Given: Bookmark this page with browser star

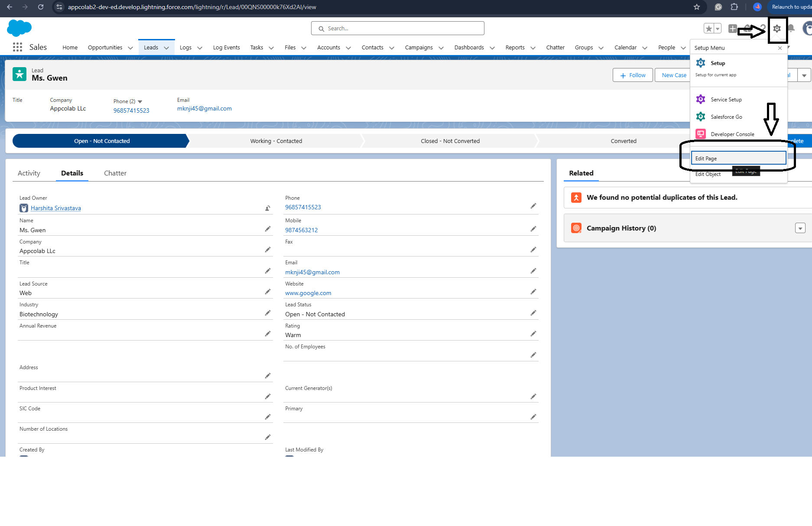Looking at the screenshot, I should tap(697, 7).
